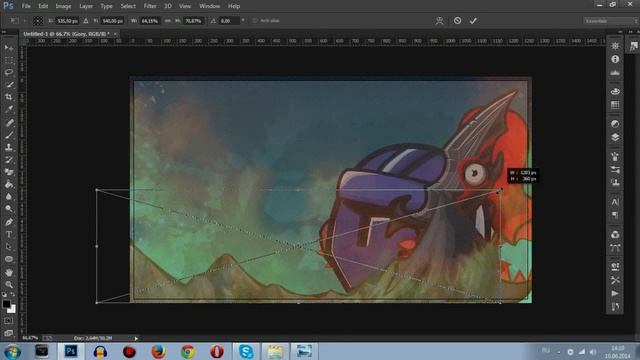Select the Pen tool
The width and height of the screenshot is (640, 360).
click(9, 222)
